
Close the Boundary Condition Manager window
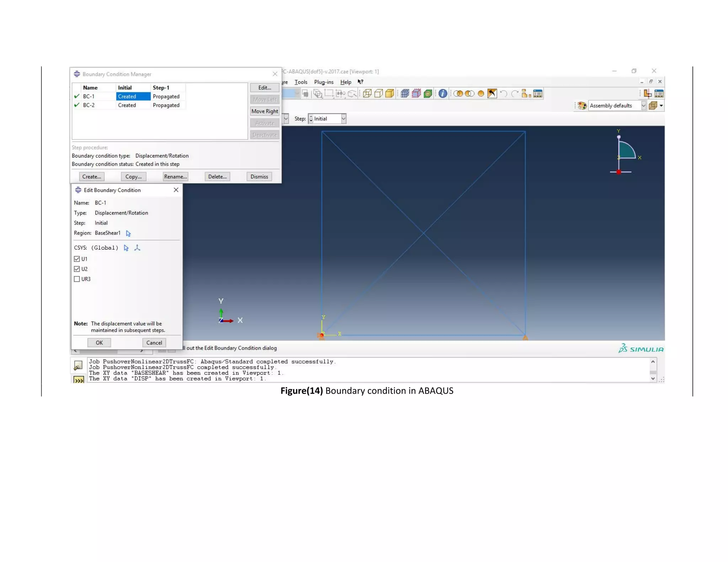pyautogui.click(x=275, y=74)
